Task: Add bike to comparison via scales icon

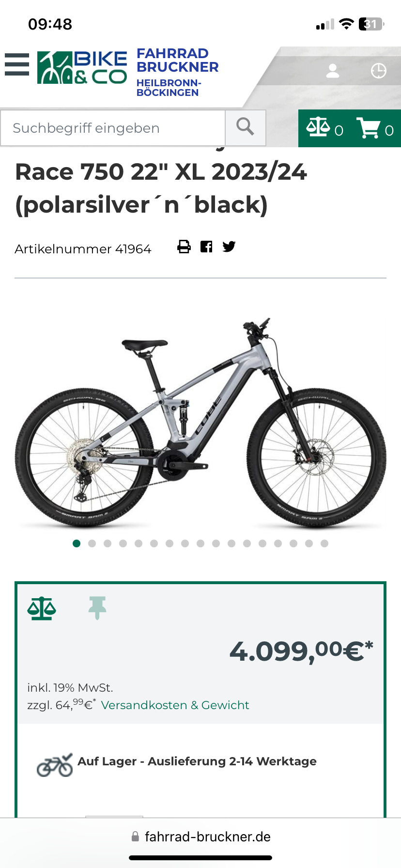Action: pos(42,608)
